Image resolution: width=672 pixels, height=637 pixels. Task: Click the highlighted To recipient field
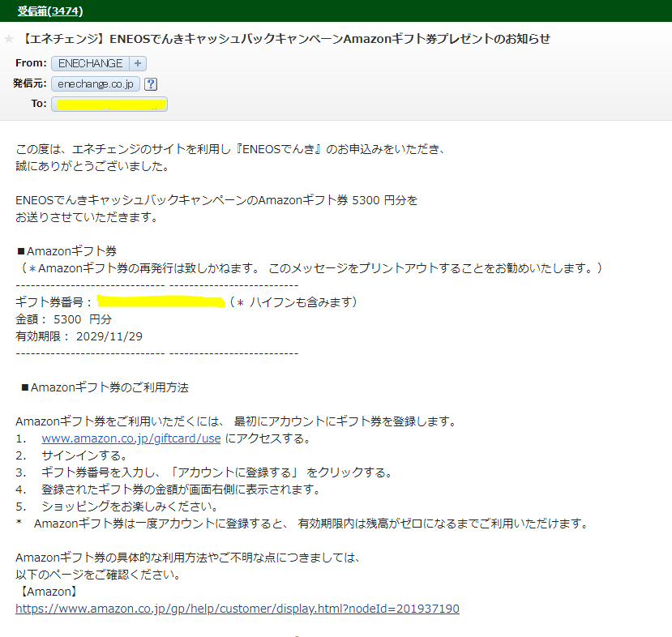point(109,104)
